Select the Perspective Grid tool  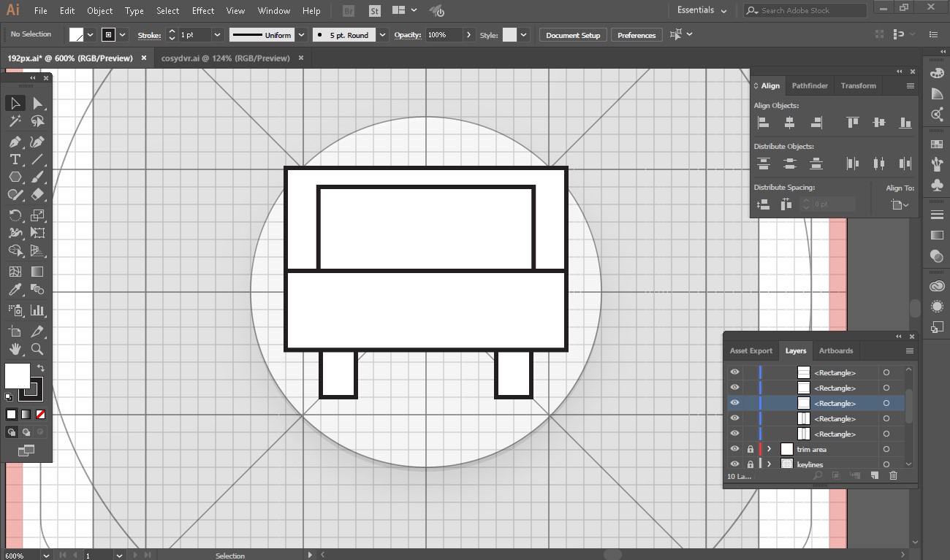pos(38,250)
